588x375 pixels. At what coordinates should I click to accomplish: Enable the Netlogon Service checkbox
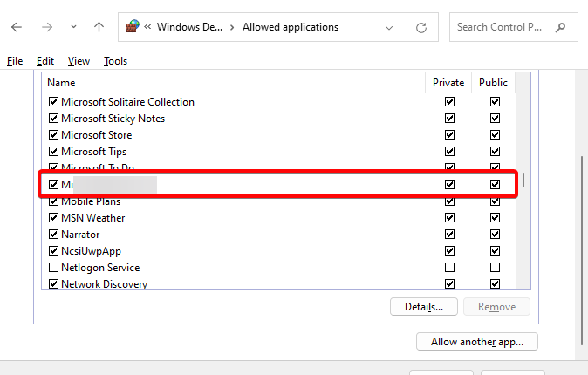coord(54,268)
